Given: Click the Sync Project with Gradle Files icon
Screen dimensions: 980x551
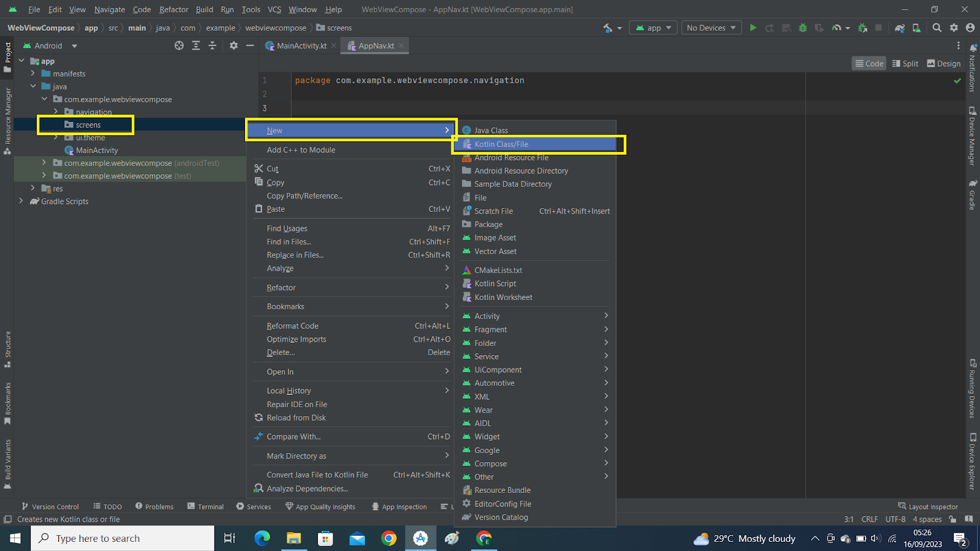Looking at the screenshot, I should (x=900, y=28).
